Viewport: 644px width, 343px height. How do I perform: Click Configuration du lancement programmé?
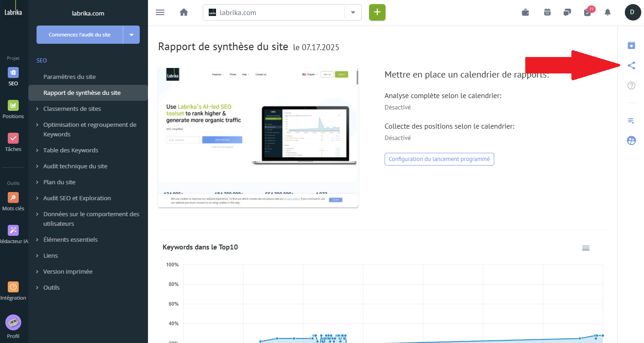coord(439,159)
